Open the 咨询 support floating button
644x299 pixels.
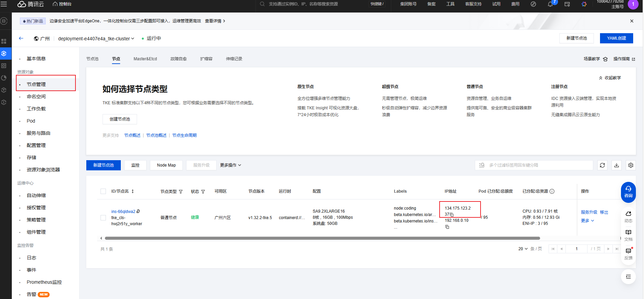[x=628, y=192]
